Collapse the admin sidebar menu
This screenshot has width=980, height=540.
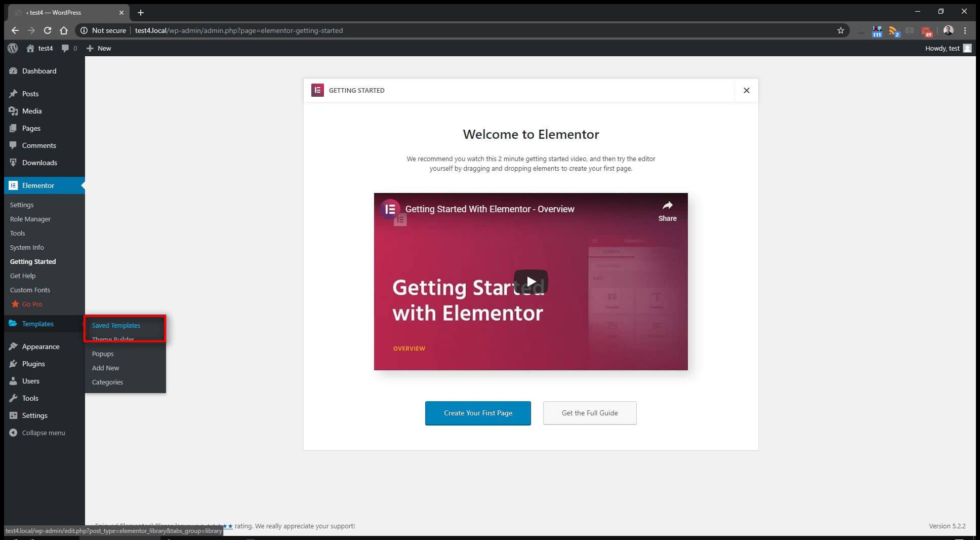click(45, 433)
